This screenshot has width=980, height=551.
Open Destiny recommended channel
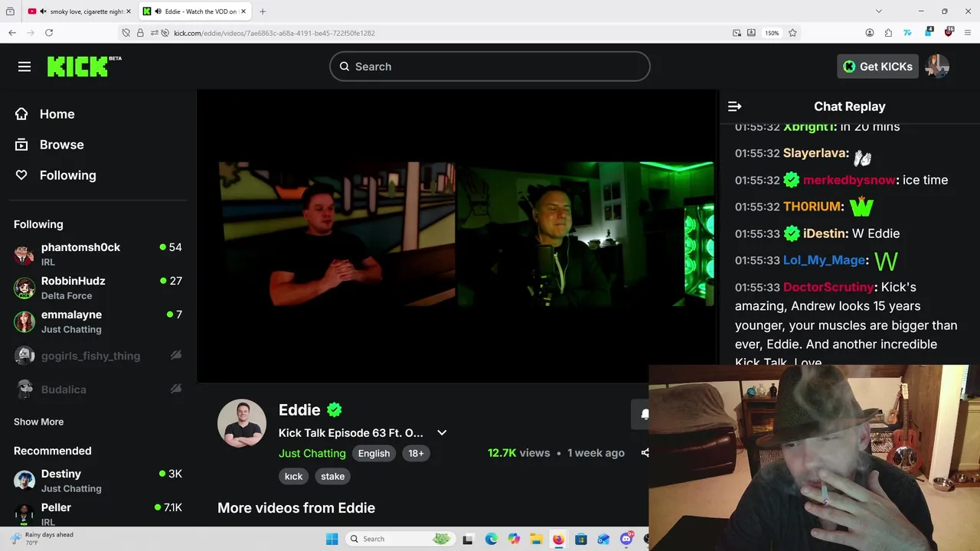pos(98,481)
